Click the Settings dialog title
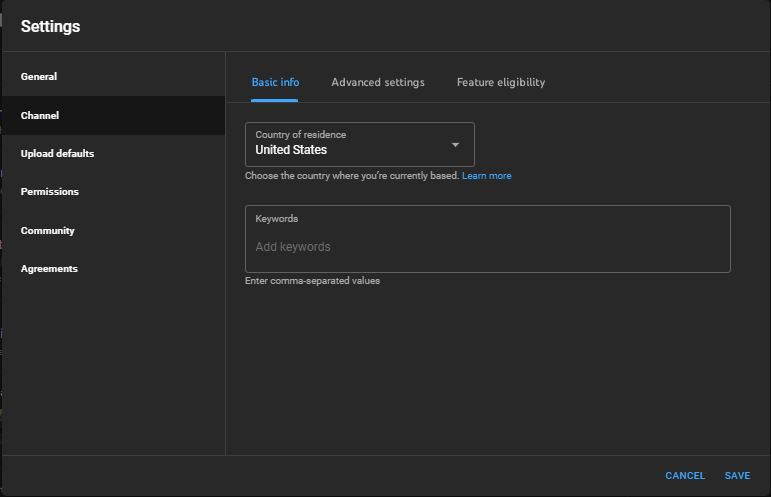 (50, 27)
